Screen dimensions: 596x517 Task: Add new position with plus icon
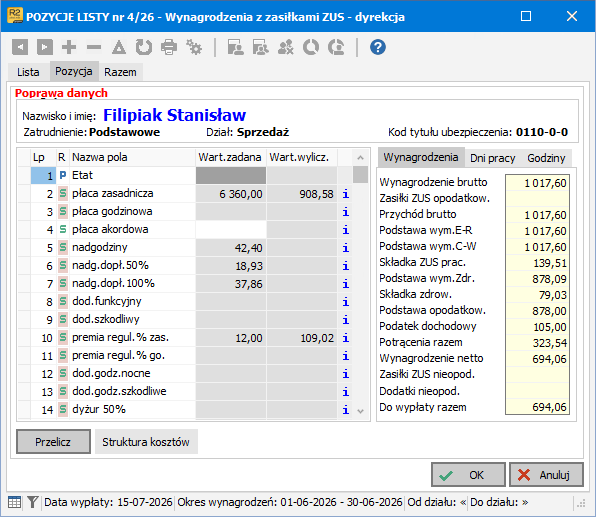tap(69, 47)
